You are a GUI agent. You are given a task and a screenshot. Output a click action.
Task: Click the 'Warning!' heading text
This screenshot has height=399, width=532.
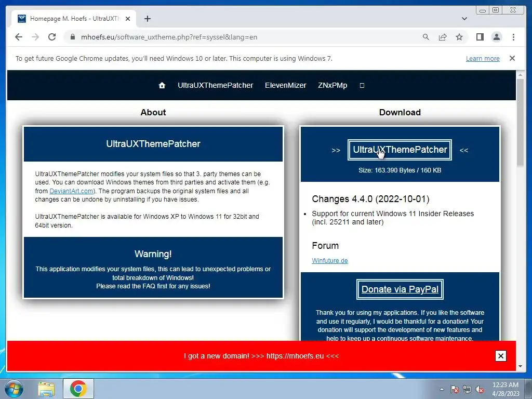[x=153, y=254]
